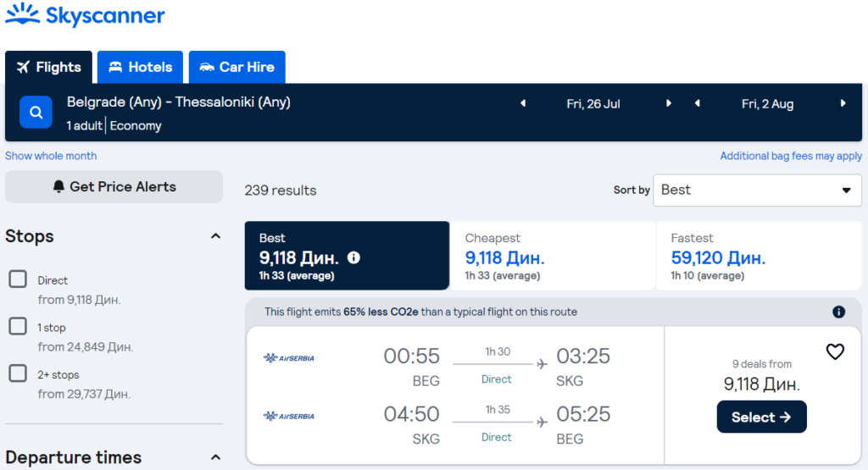The height and width of the screenshot is (470, 868).
Task: Open the Car Hire tab
Action: (x=237, y=68)
